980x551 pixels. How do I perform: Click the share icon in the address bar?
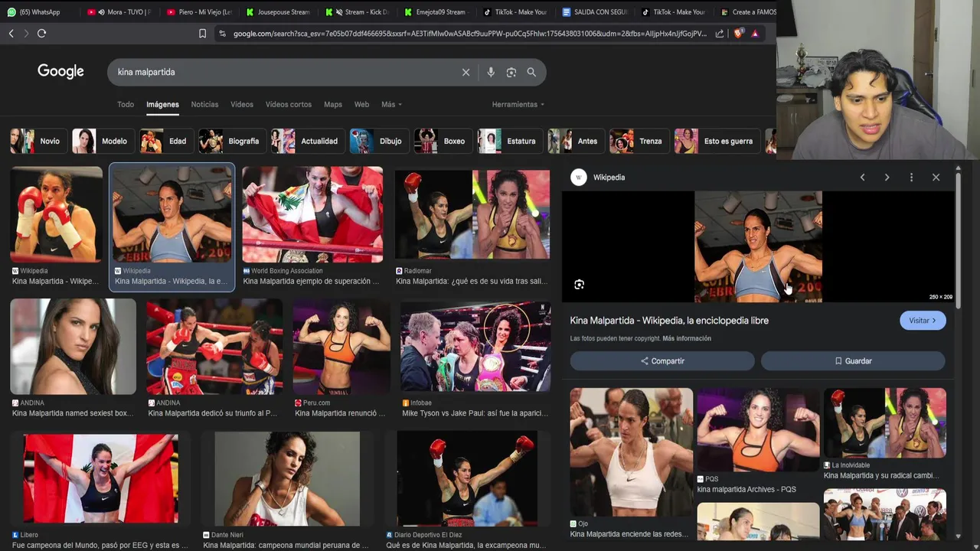[x=720, y=34]
